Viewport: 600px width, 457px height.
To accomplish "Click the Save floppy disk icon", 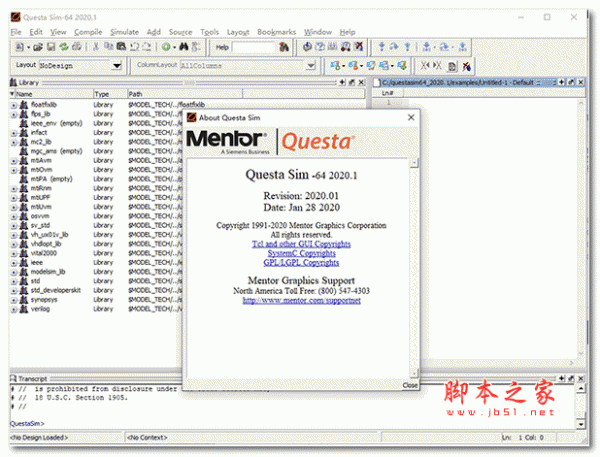I will click(51, 47).
